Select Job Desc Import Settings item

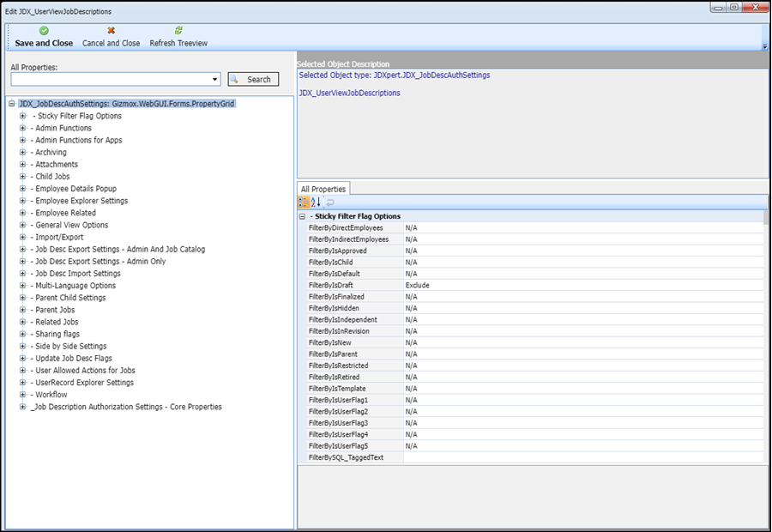click(75, 274)
